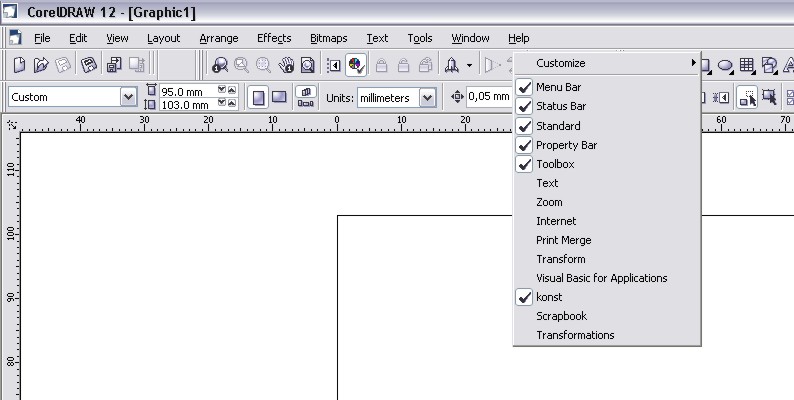Click the nudge offset arrows icon
The width and height of the screenshot is (794, 400).
[457, 96]
